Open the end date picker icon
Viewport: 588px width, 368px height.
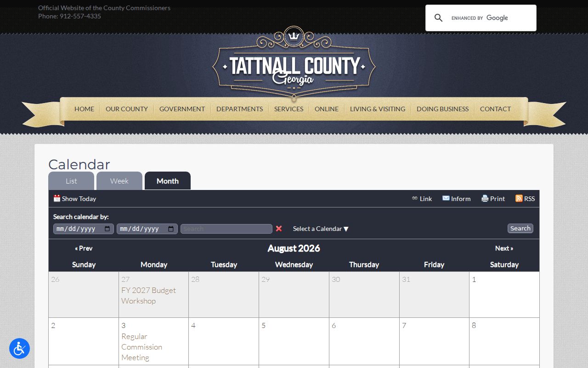171,229
